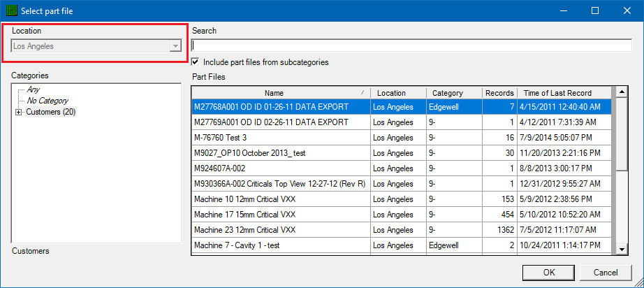Image resolution: width=644 pixels, height=288 pixels.
Task: Select the No Category tree item
Action: (x=47, y=101)
